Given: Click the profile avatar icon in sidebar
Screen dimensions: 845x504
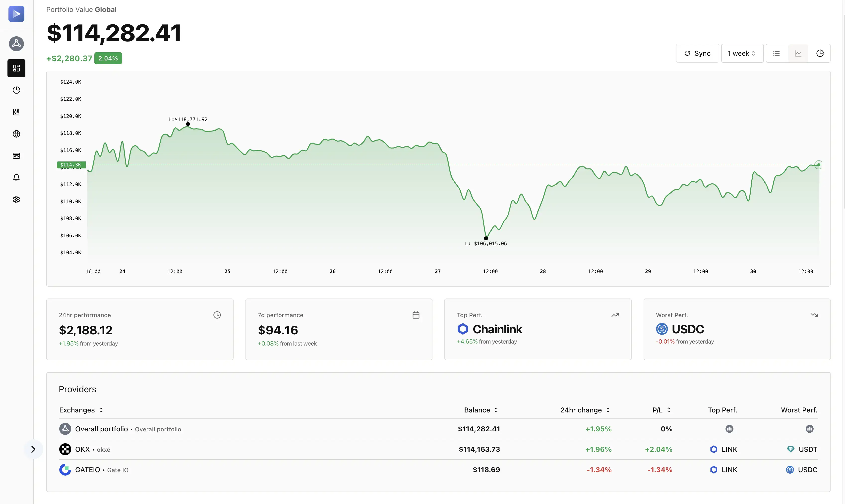Looking at the screenshot, I should [x=16, y=44].
